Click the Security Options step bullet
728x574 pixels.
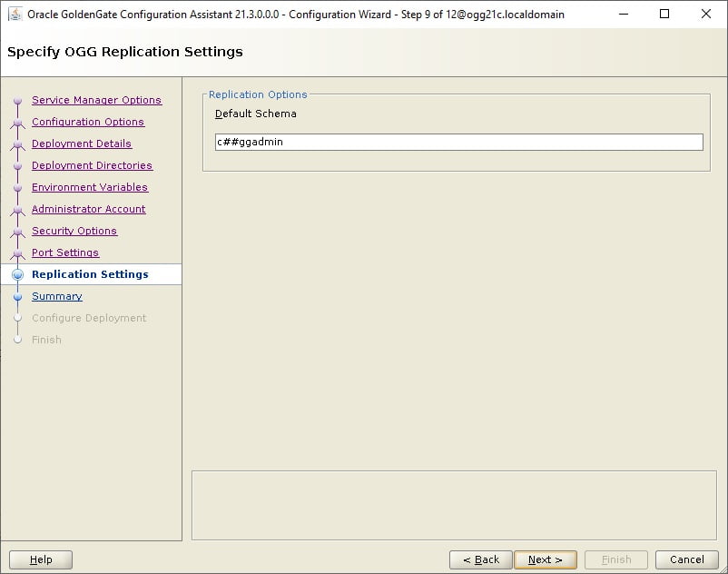pos(17,232)
